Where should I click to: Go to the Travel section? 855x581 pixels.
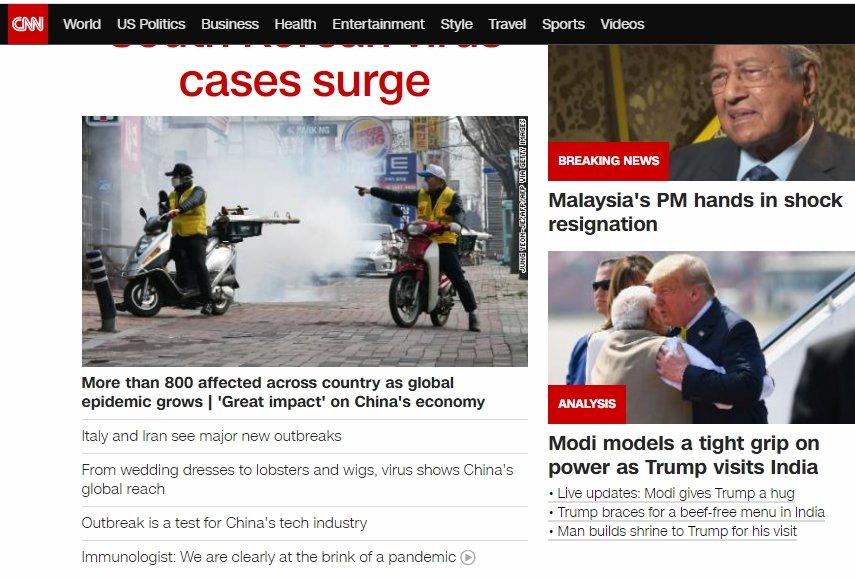click(x=507, y=24)
